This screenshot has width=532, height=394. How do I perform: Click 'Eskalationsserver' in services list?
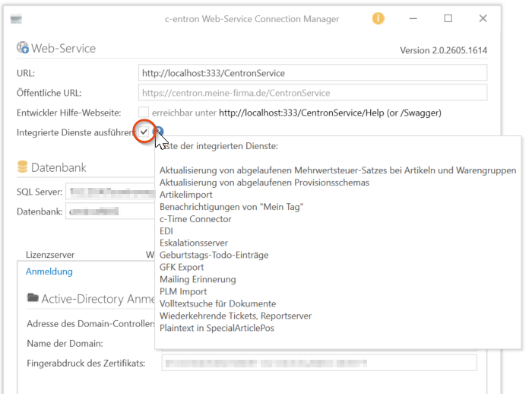click(x=194, y=243)
